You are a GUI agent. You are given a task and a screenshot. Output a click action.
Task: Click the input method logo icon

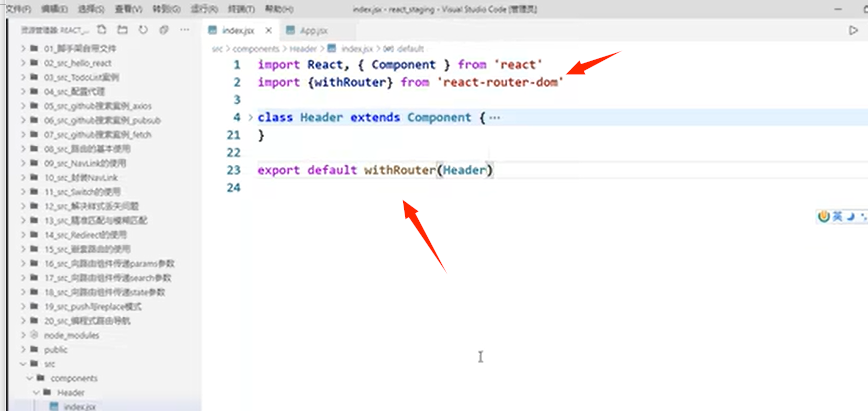(824, 217)
